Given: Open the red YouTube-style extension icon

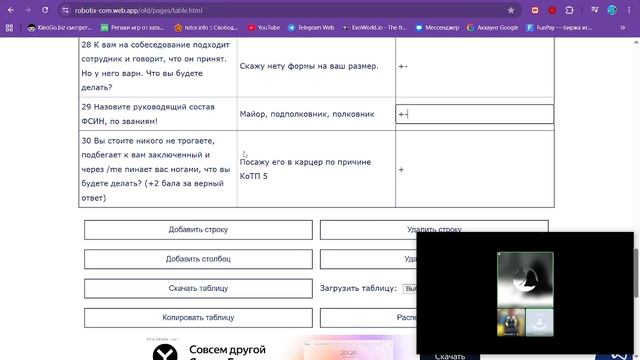Looking at the screenshot, I should [535, 10].
